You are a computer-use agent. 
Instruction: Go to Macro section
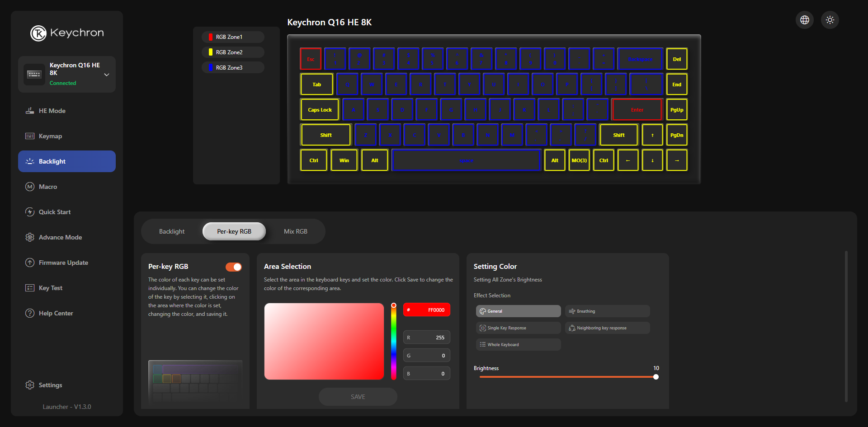coord(48,187)
